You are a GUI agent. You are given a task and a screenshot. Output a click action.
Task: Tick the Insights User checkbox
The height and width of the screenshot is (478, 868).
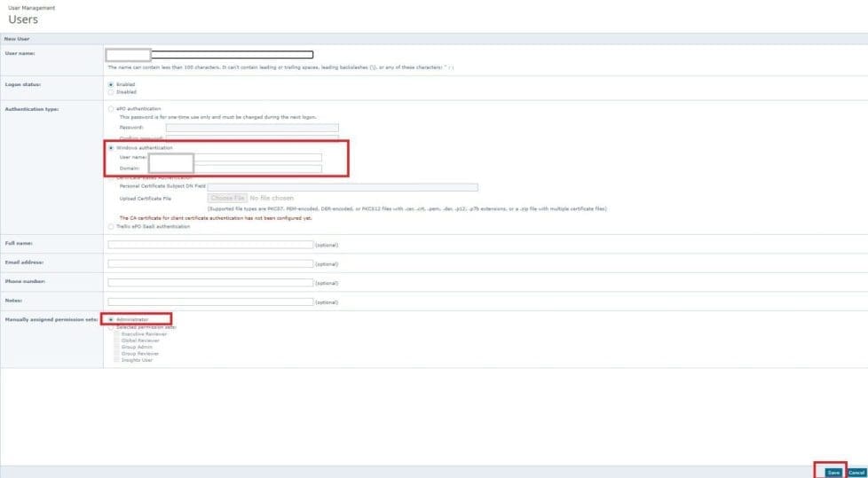pyautogui.click(x=116, y=360)
